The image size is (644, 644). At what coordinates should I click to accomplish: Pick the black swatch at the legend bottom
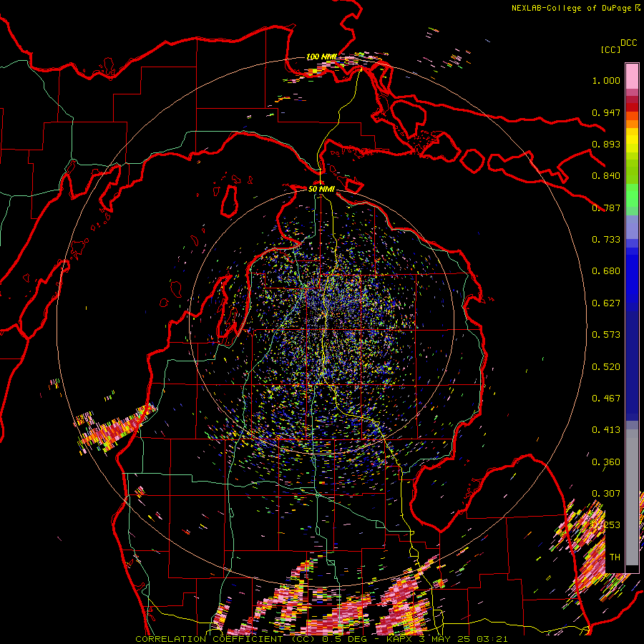point(632,569)
